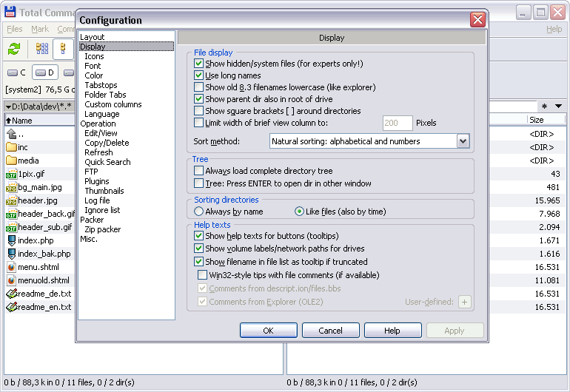Open the Mark menu
This screenshot has height=392, width=570.
click(40, 29)
